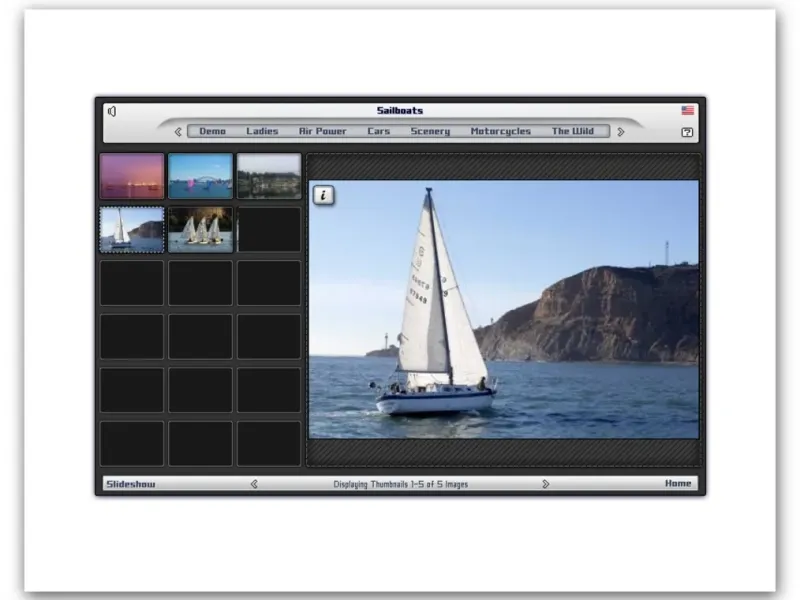The width and height of the screenshot is (800, 600).
Task: Open The Wild gallery tab
Action: click(572, 131)
